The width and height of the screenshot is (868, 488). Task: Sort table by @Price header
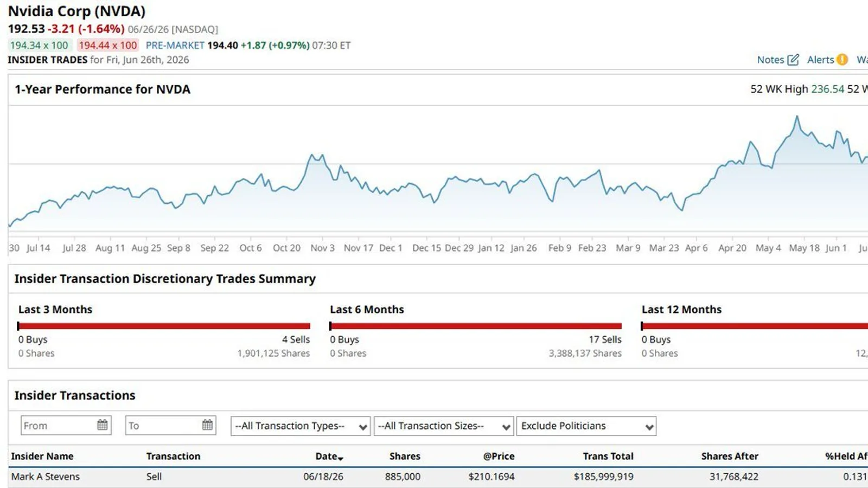(499, 456)
